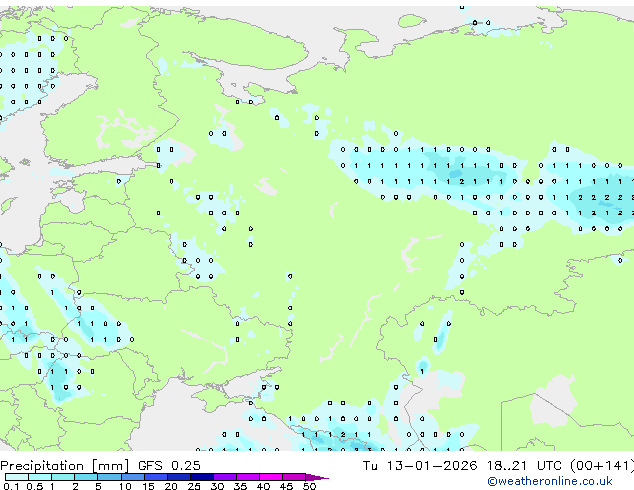Click the '0.1' legend scale label
Viewport: 634px width, 490px height.
[11, 486]
